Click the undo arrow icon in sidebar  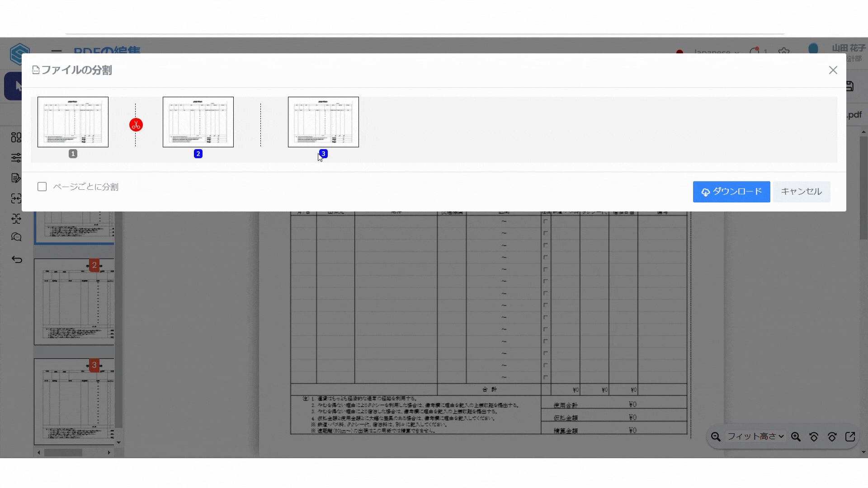17,259
